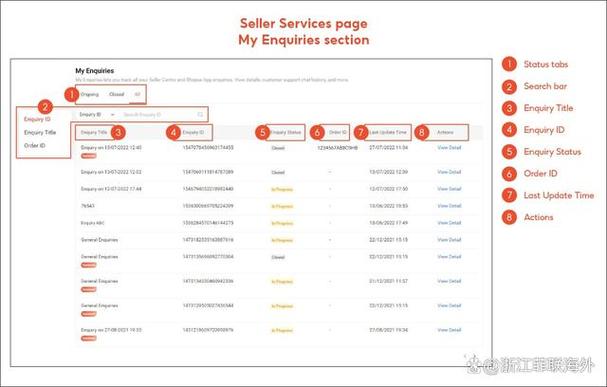The image size is (607, 387).
Task: Click In Progress badge in 27/08/2021 19:34 row
Action: coord(282,331)
